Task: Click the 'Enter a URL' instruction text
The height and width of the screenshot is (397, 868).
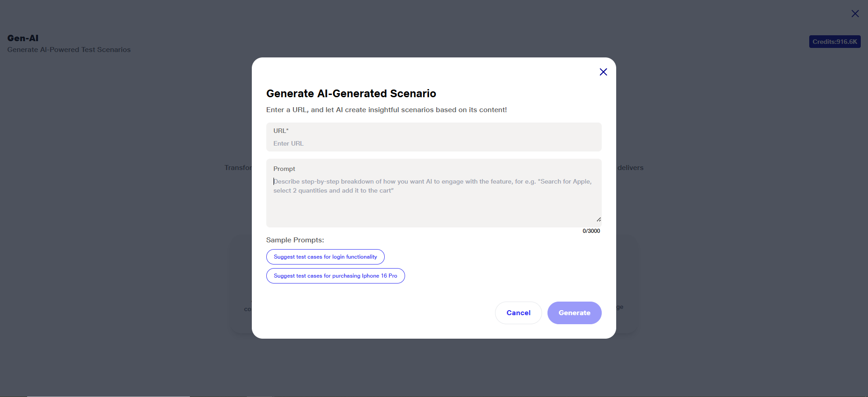Action: point(386,110)
